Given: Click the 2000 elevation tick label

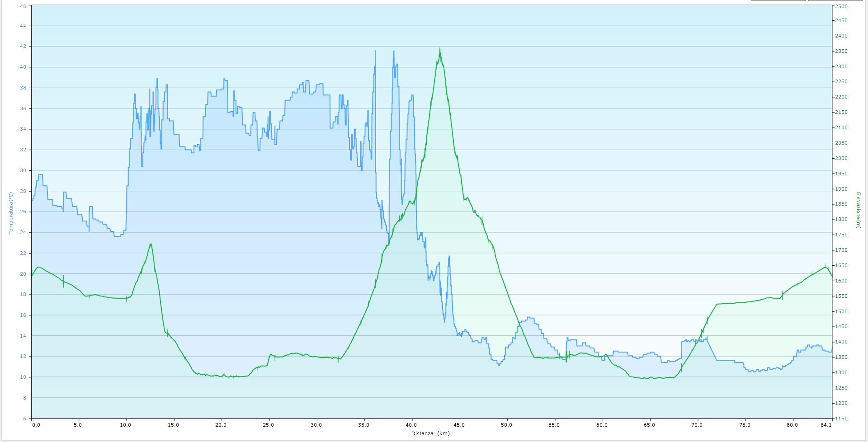Looking at the screenshot, I should click(841, 158).
